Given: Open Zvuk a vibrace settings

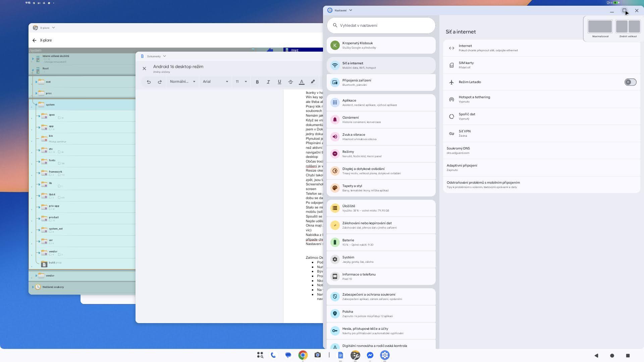Looking at the screenshot, I should [x=381, y=137].
